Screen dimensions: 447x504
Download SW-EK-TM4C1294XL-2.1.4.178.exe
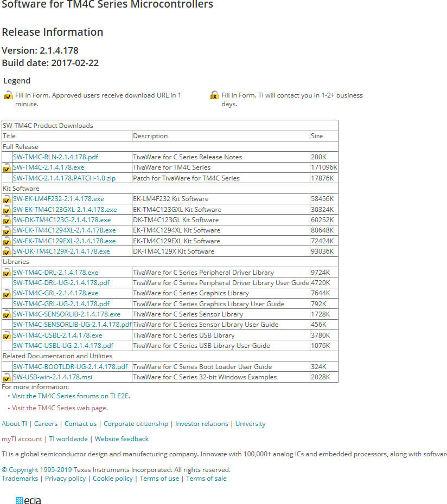[65, 230]
